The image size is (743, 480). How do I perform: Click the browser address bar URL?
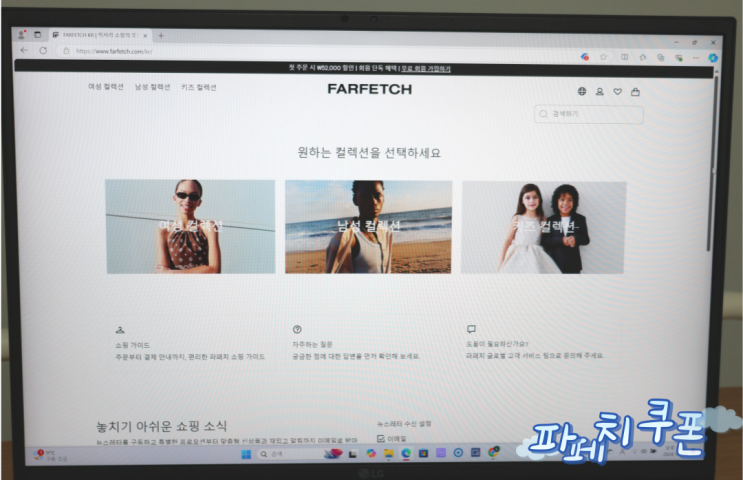click(114, 51)
